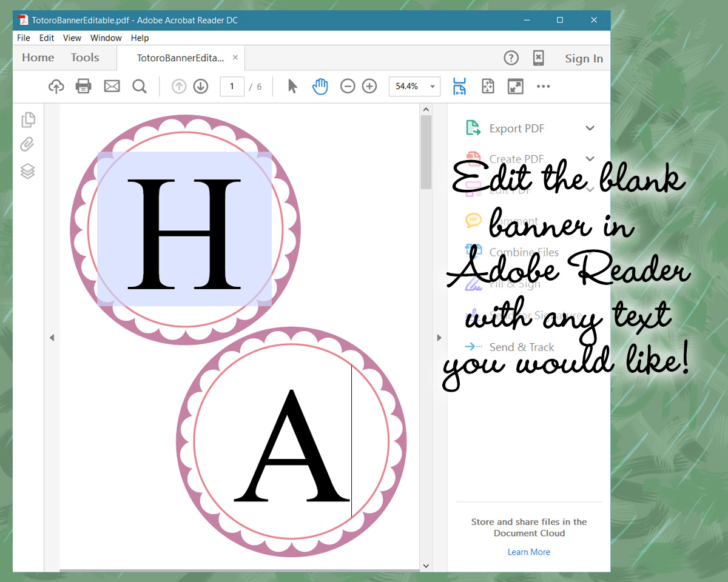Viewport: 728px width, 582px height.
Task: Collapse right tools pane arrow
Action: coord(439,338)
